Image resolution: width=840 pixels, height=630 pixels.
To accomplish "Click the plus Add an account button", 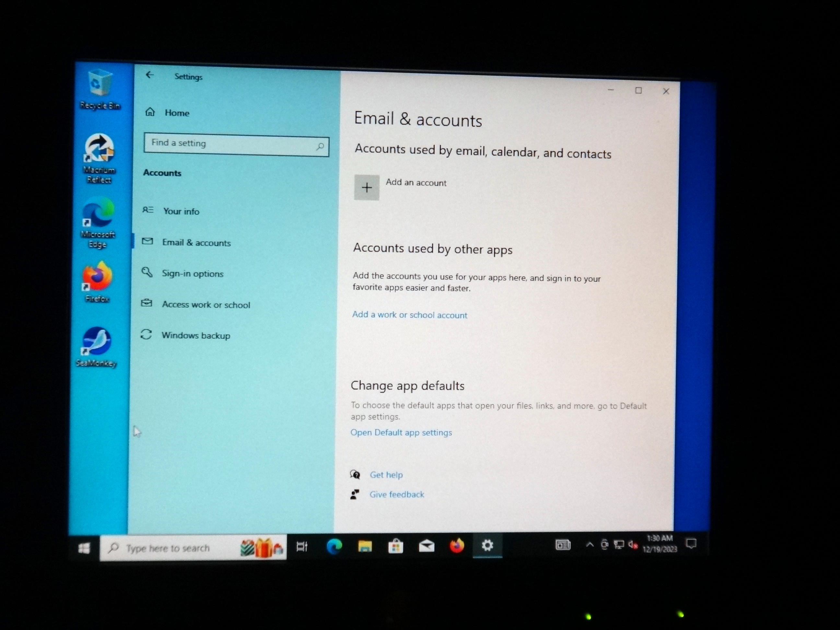I will coord(367,187).
